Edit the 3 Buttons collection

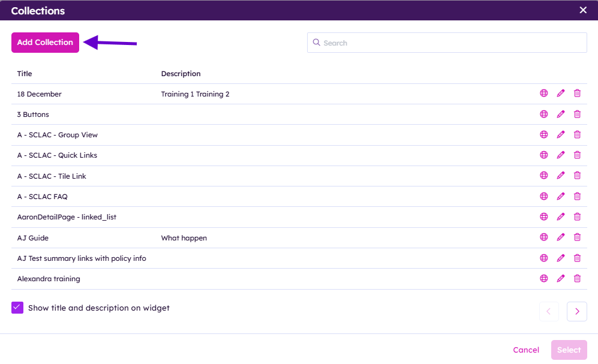(x=561, y=114)
